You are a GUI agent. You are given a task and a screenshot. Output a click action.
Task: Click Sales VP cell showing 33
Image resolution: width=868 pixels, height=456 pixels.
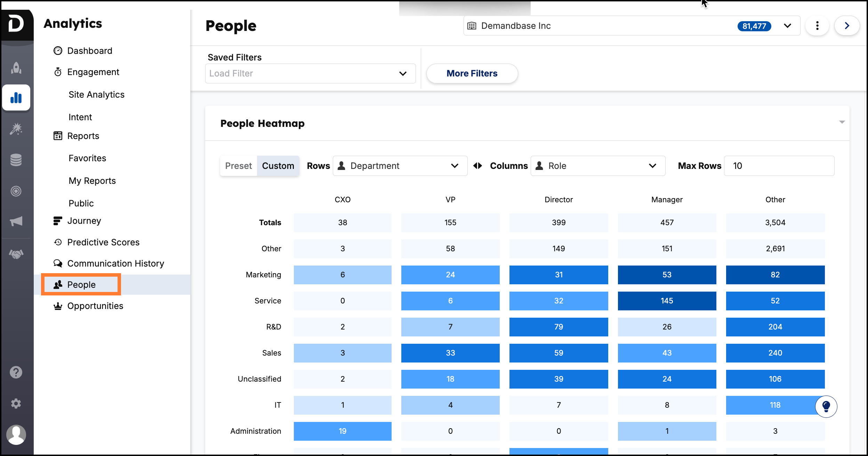pyautogui.click(x=450, y=353)
